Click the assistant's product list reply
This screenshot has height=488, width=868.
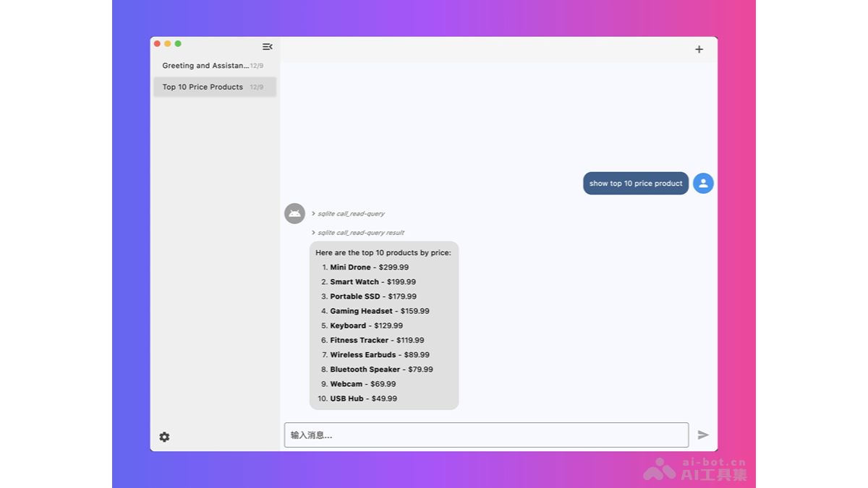point(383,325)
